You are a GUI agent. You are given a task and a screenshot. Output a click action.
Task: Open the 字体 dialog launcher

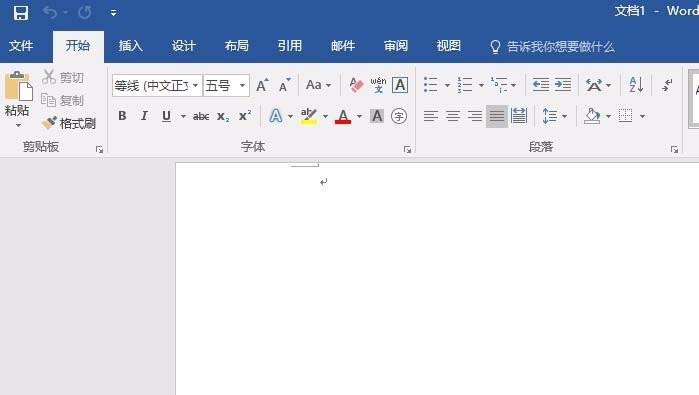pyautogui.click(x=407, y=150)
